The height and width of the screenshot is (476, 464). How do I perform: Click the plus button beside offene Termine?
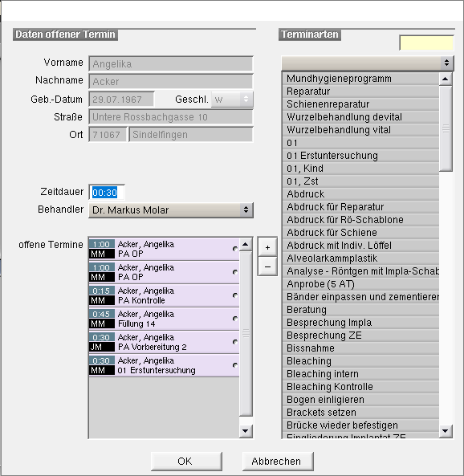pos(267,247)
